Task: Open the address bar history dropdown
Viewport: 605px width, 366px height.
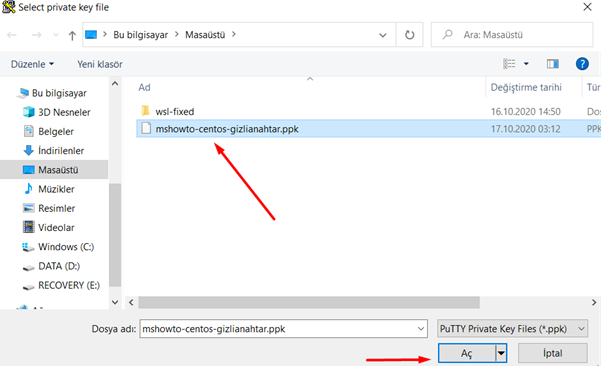Action: point(382,35)
